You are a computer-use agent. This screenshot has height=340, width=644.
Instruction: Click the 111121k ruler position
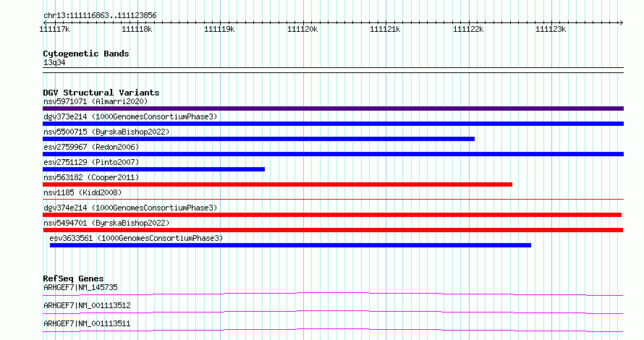tap(385, 29)
